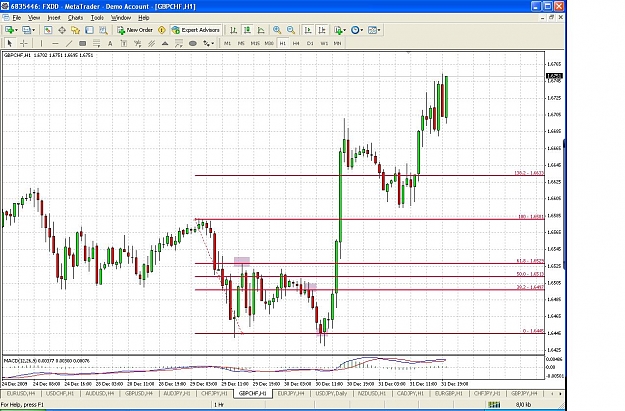
Task: Launch MetaEditor with the yellow diamond icon
Action: [x=162, y=30]
